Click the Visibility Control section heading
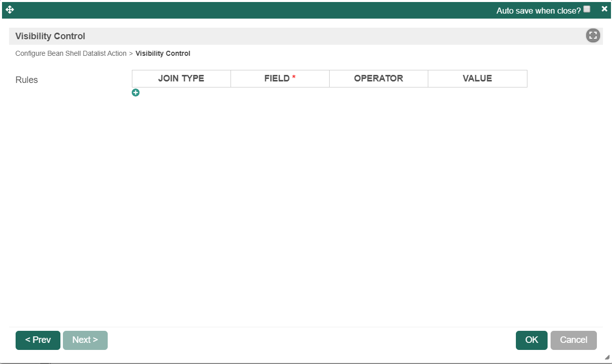This screenshot has width=612, height=364. point(50,36)
